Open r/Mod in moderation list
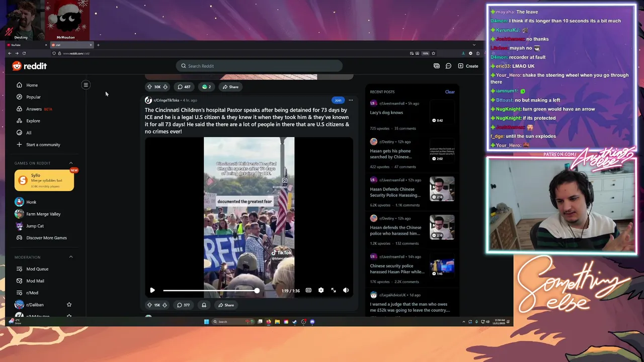Viewport: 644px width, 362px height. point(27,293)
